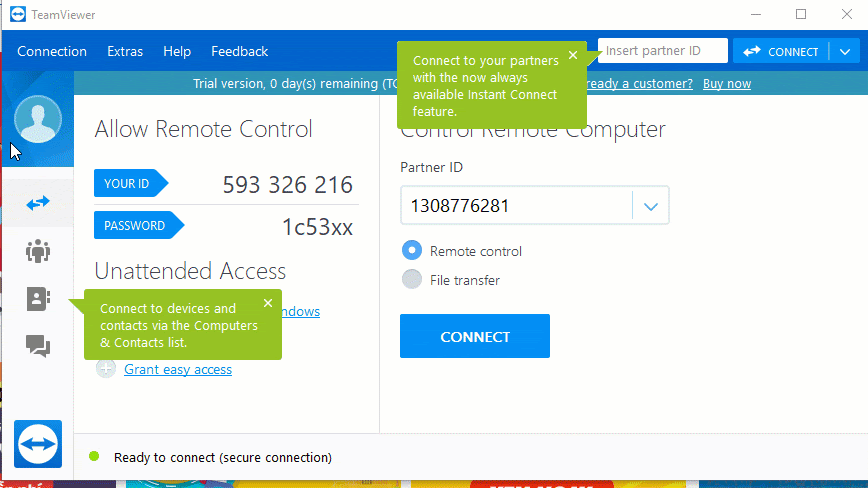Select the Remote Control sidebar arrows icon
Image resolution: width=868 pixels, height=488 pixels.
pos(38,203)
